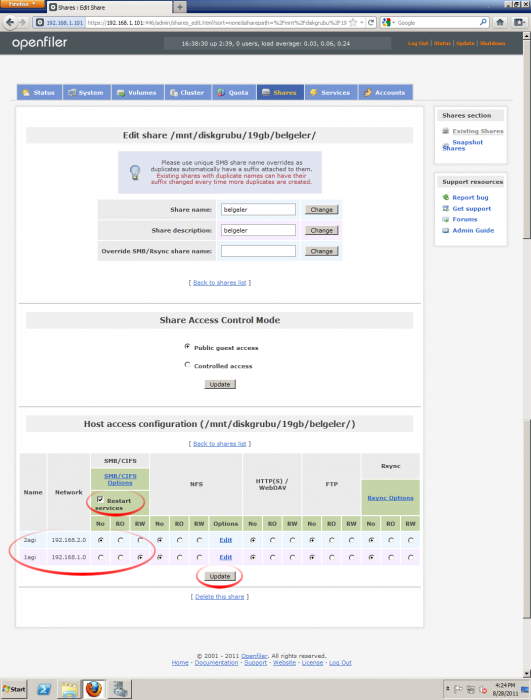Click the browser Back arrow icon

click(10, 22)
